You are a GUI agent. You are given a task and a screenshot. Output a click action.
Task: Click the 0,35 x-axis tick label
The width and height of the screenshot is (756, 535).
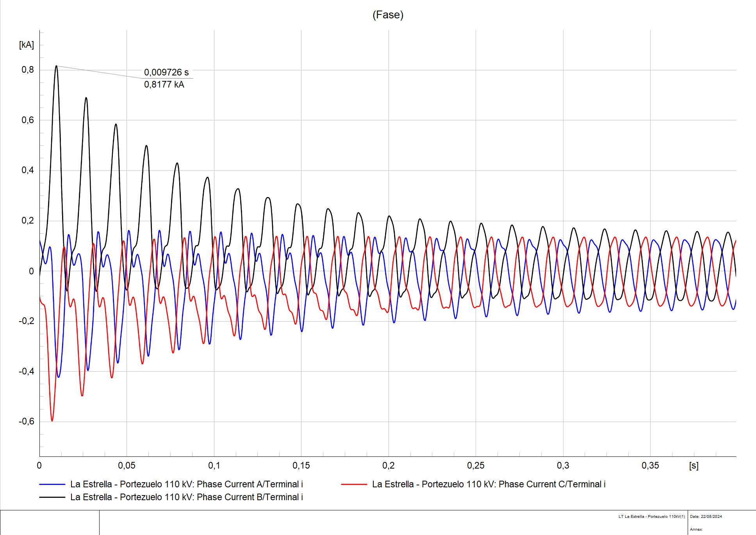pos(650,465)
